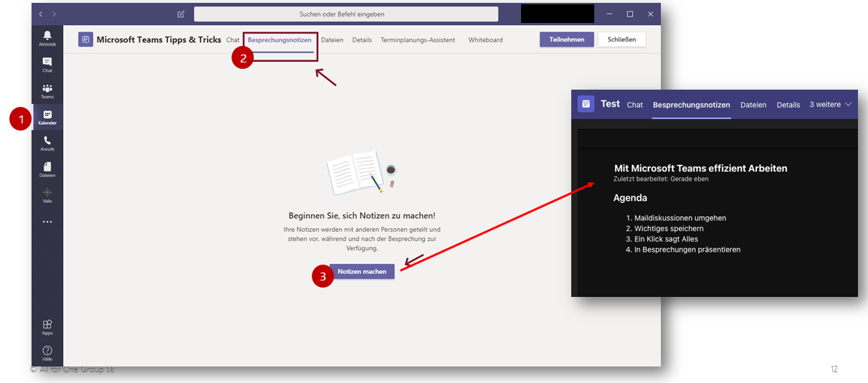The height and width of the screenshot is (383, 868).
Task: Click the Zuletzt bearbeitet: Gerade eben text
Action: point(661,179)
